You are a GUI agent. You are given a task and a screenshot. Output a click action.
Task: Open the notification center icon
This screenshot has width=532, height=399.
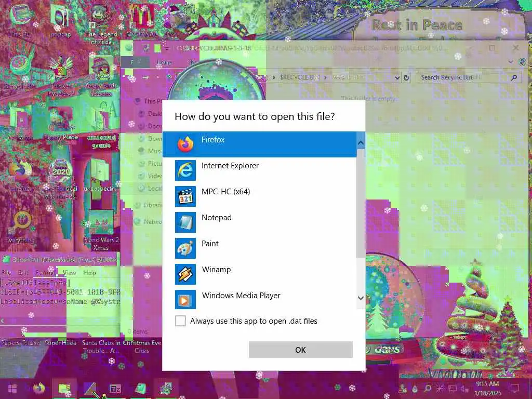coord(515,389)
